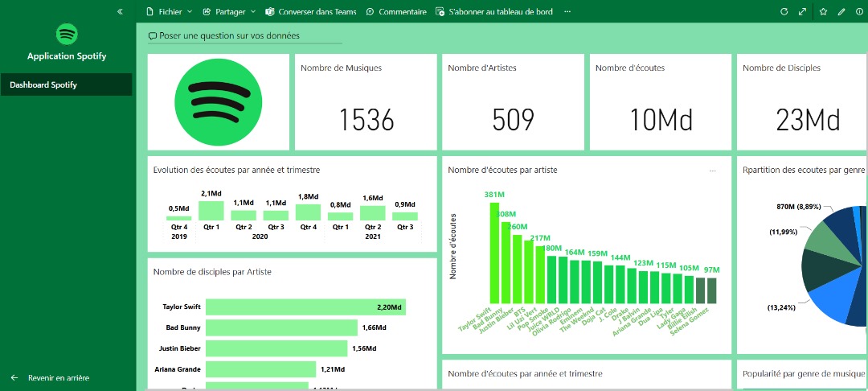Image resolution: width=868 pixels, height=391 pixels.
Task: Mark dashboard as favorite with star icon
Action: pos(823,12)
